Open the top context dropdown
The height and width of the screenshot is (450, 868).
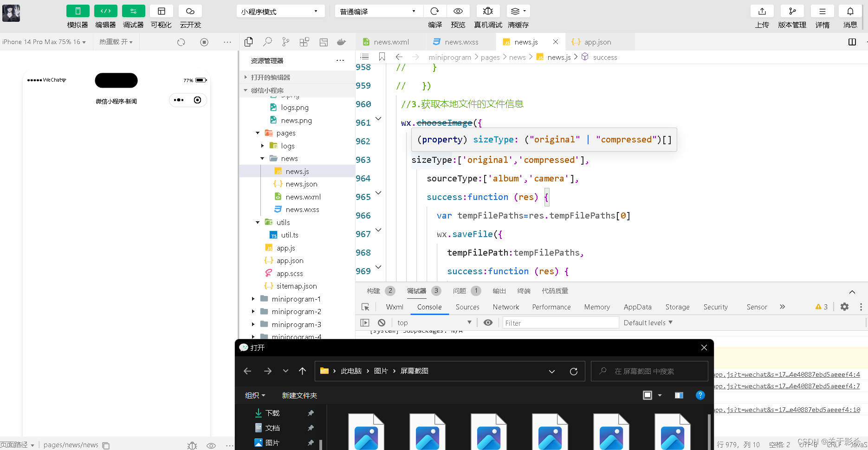coord(434,323)
